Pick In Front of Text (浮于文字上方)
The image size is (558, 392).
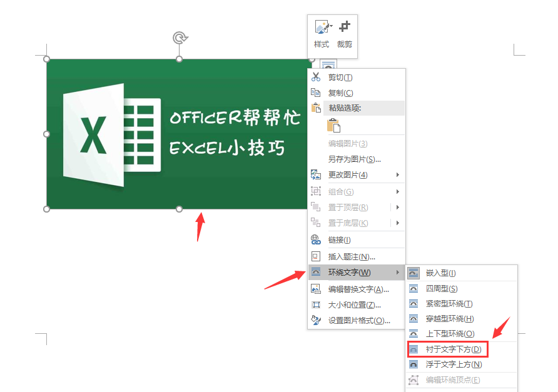point(453,364)
